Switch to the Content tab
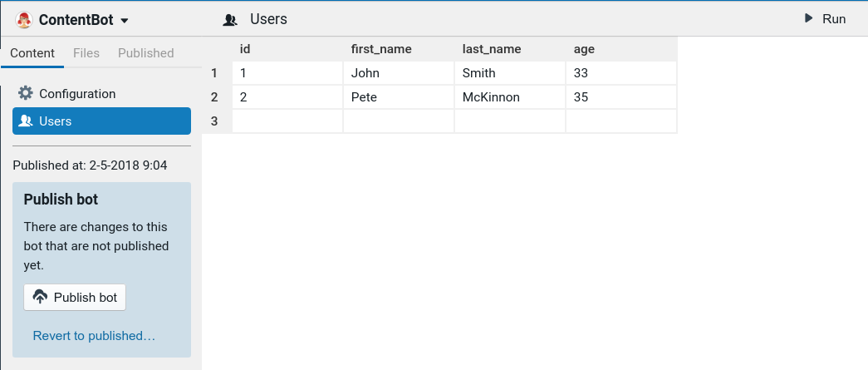The width and height of the screenshot is (868, 370). [32, 53]
